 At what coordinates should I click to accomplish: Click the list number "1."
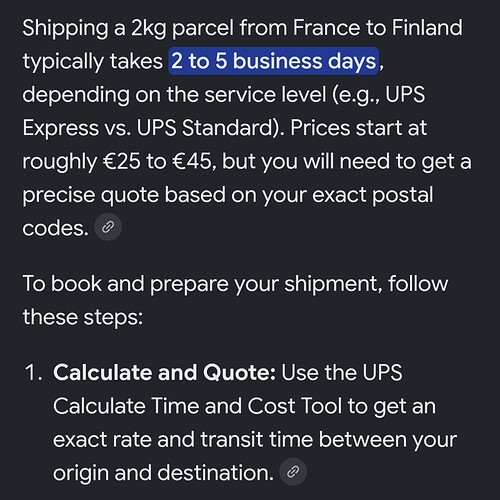pyautogui.click(x=34, y=372)
